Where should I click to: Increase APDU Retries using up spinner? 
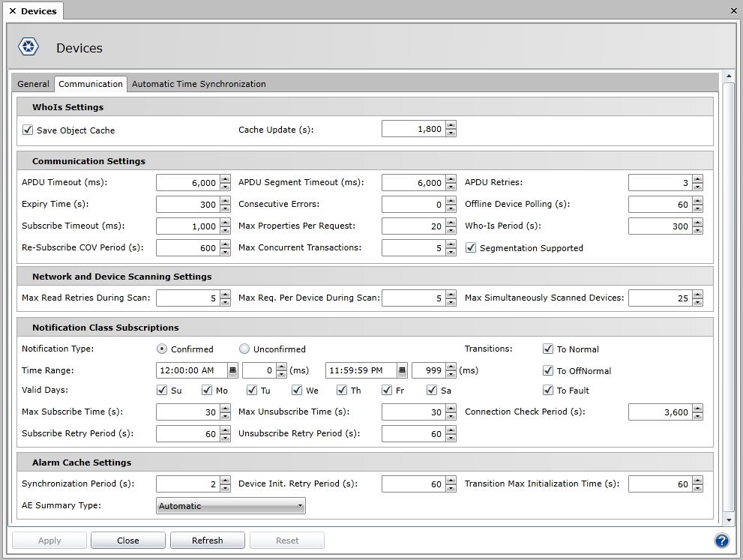[697, 179]
